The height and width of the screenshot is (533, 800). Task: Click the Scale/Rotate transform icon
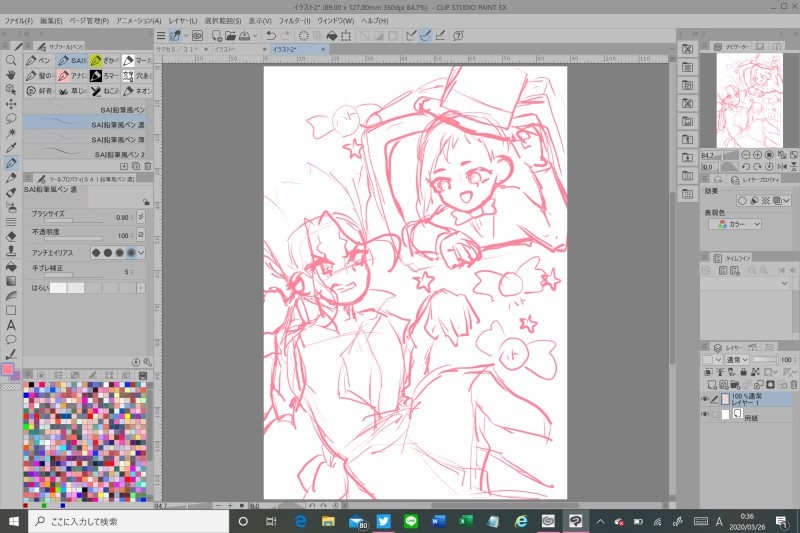[x=346, y=36]
